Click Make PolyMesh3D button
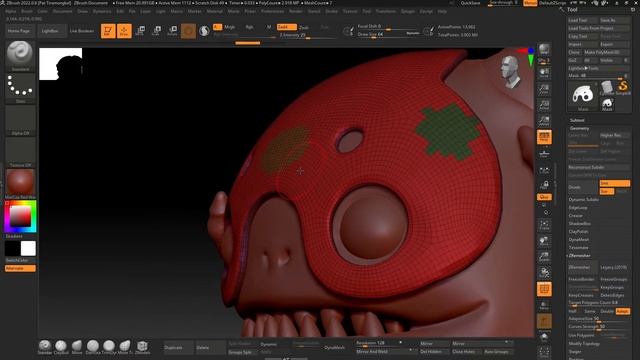640x360 pixels. pos(606,52)
